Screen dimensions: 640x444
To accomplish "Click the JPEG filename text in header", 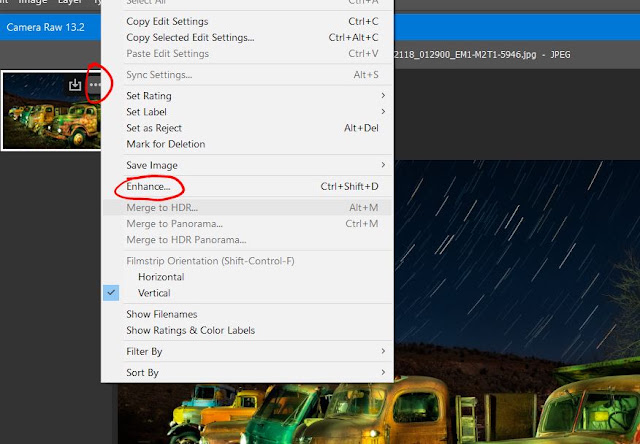I will point(482,55).
